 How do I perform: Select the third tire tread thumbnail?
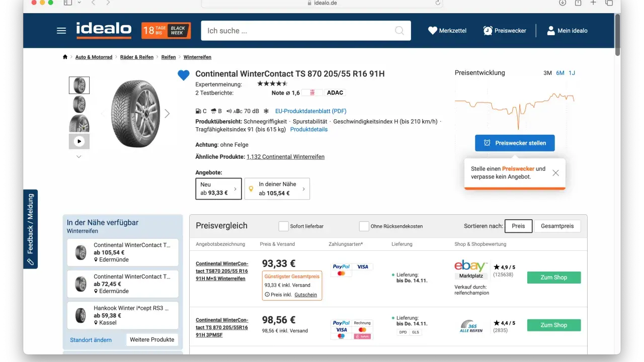[79, 123]
